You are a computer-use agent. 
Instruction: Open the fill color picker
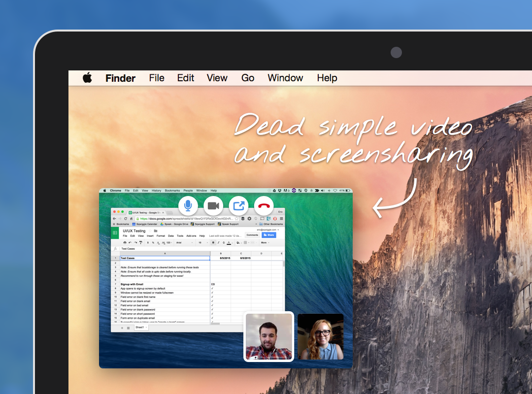click(x=239, y=243)
